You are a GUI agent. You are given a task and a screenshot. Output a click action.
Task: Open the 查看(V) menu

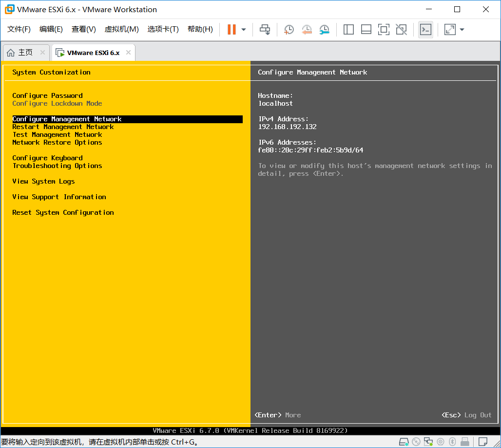84,29
